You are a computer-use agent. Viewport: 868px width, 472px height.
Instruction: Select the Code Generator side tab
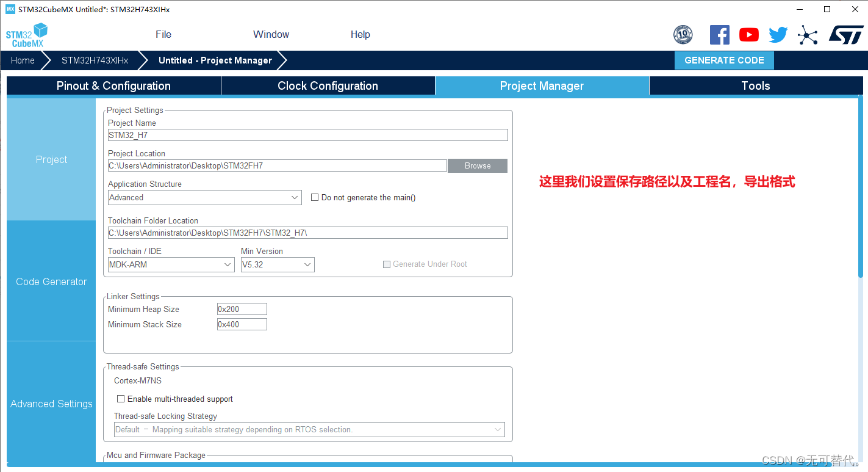(51, 281)
